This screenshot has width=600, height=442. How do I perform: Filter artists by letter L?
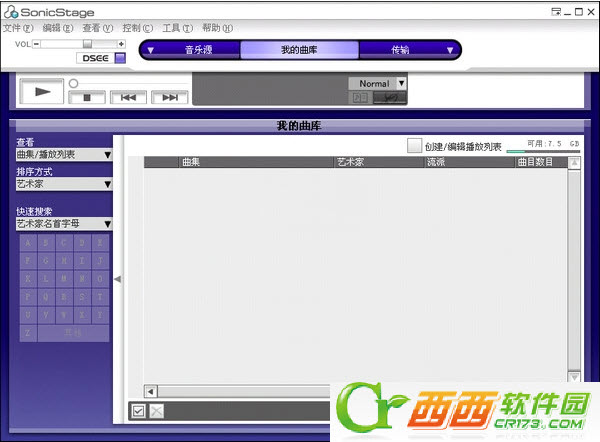coord(46,279)
